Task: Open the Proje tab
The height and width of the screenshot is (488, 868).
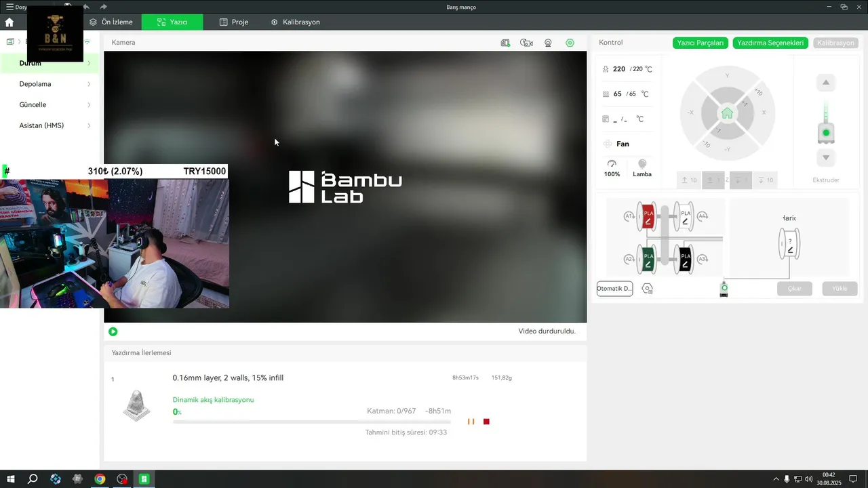Action: pos(234,22)
